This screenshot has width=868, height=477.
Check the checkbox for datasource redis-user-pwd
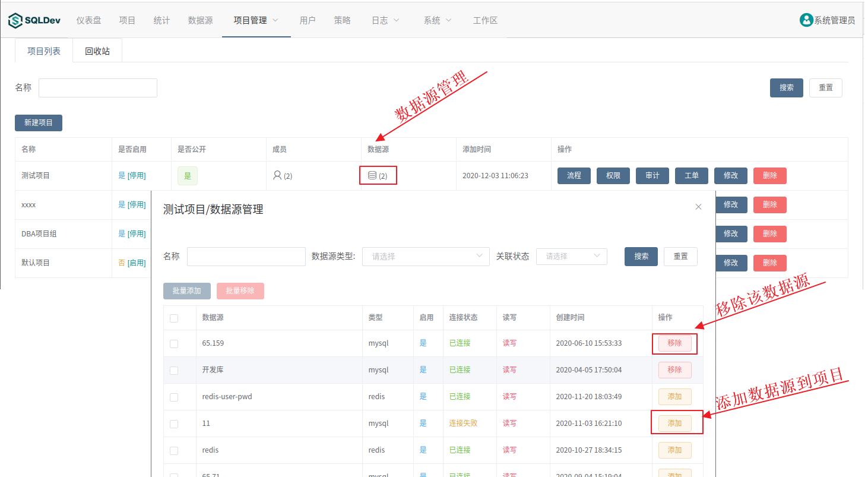point(173,396)
